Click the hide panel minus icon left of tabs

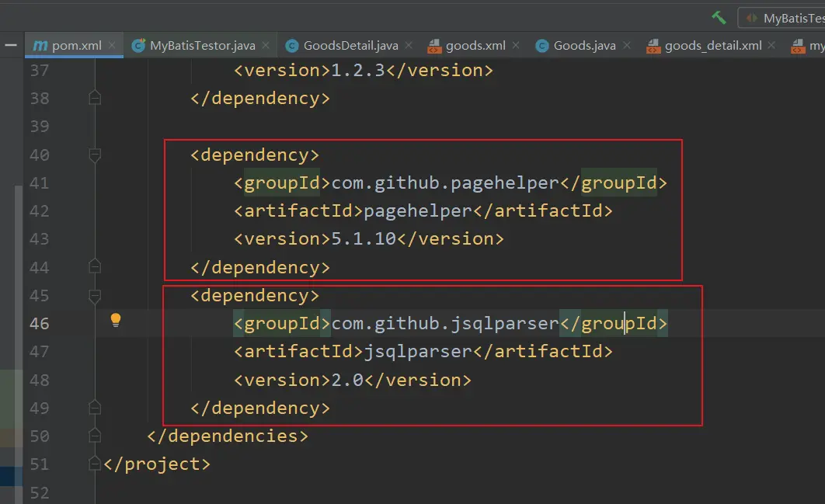[x=11, y=46]
